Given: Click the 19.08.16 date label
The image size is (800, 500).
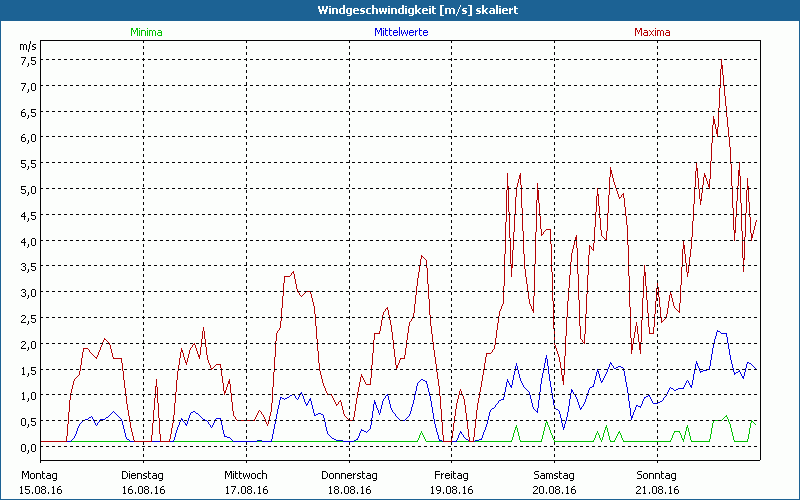Looking at the screenshot, I should tap(451, 490).
